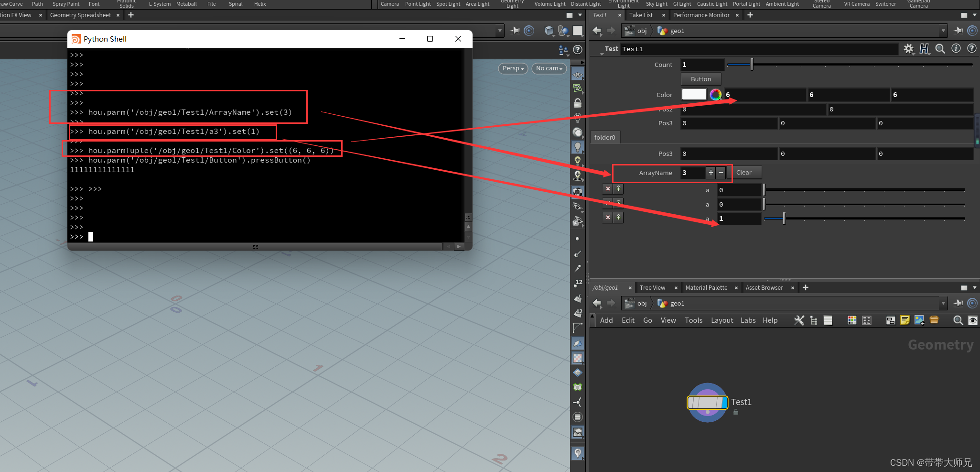Toggle parameter pane link target circle
Viewport: 980px width, 472px height.
(x=972, y=31)
